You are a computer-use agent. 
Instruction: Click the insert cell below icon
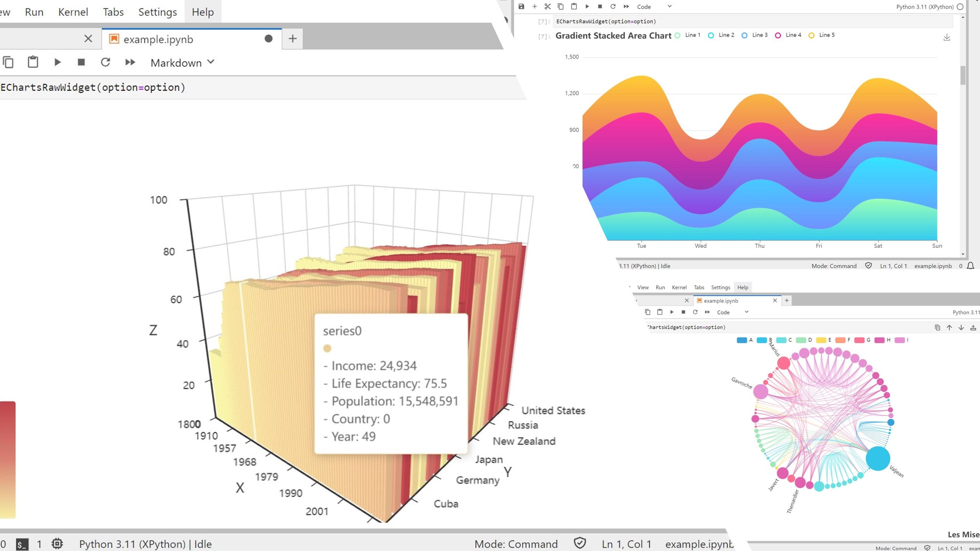973,327
